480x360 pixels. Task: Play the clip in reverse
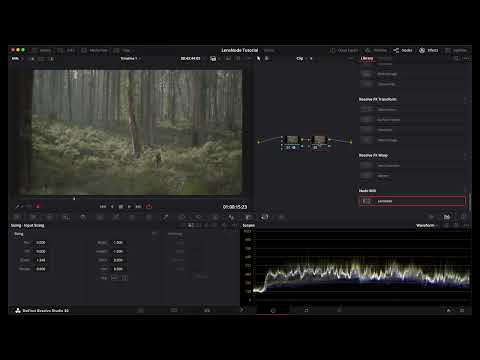[112, 207]
